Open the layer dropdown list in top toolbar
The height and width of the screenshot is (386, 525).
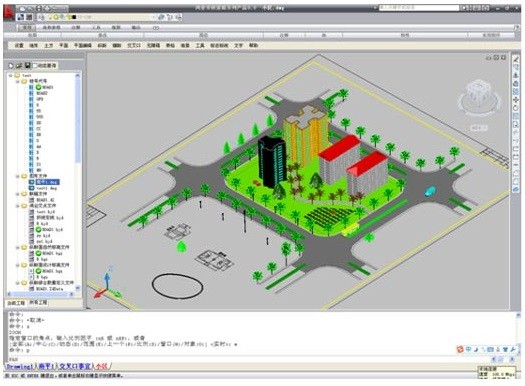click(x=116, y=17)
